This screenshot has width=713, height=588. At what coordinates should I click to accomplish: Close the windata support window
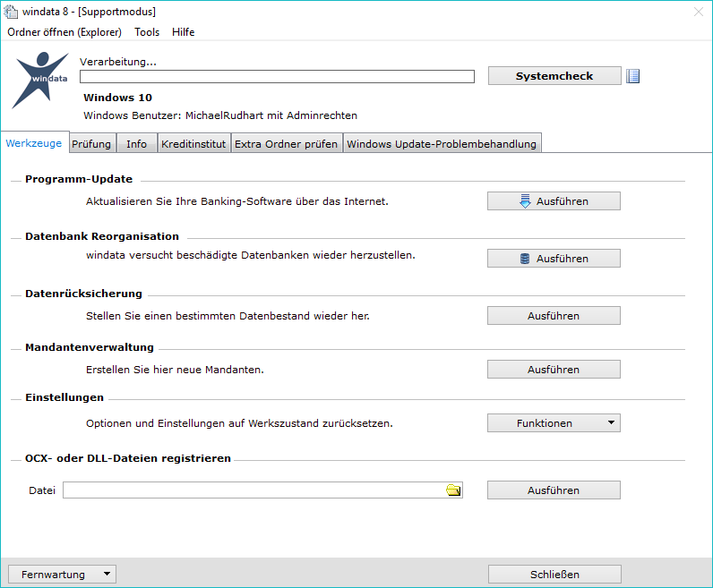[699, 12]
